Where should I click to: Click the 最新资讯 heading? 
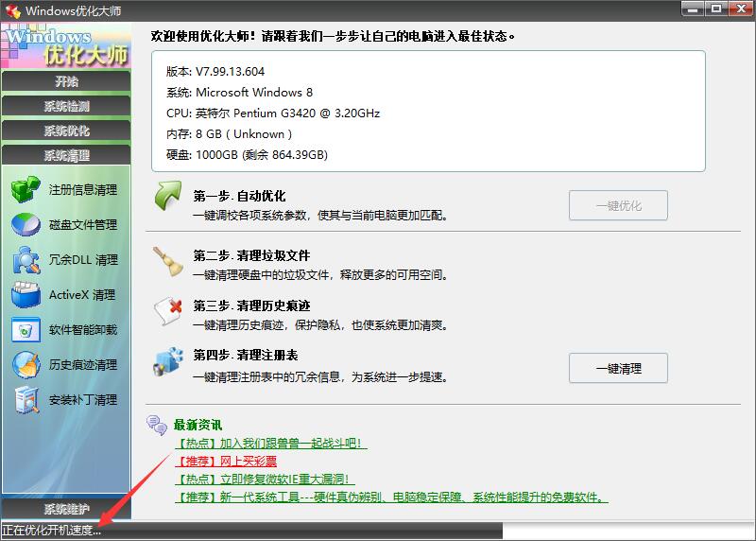(198, 426)
